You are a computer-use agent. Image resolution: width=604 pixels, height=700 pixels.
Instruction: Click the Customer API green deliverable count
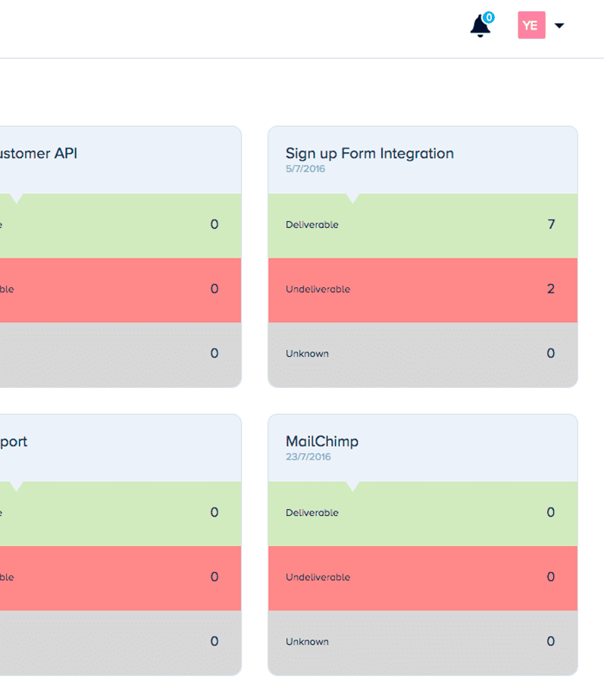point(214,224)
